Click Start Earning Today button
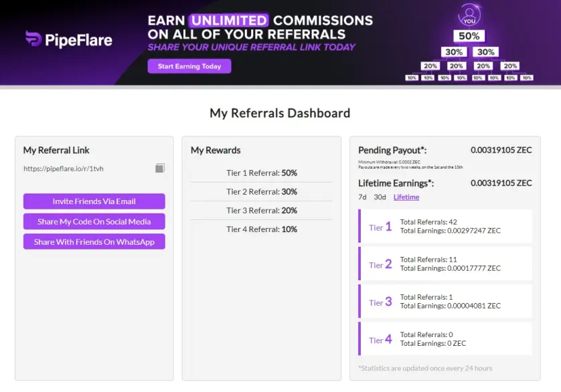 click(x=189, y=66)
